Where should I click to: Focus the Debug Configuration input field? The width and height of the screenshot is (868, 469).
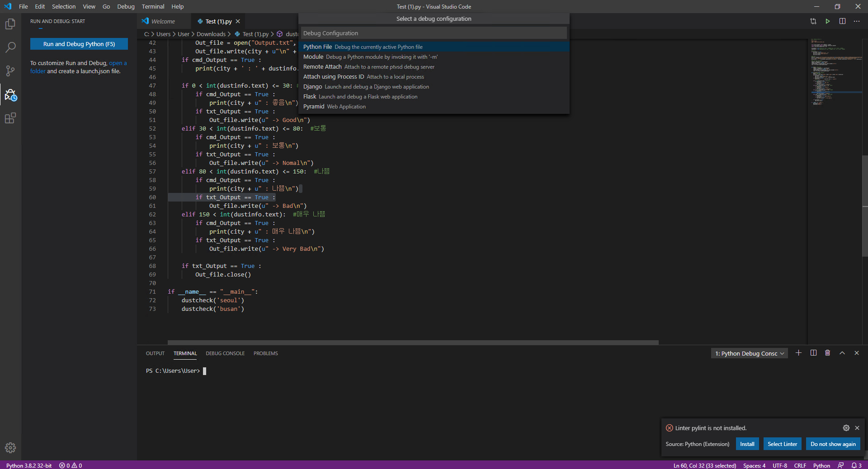[x=434, y=33]
